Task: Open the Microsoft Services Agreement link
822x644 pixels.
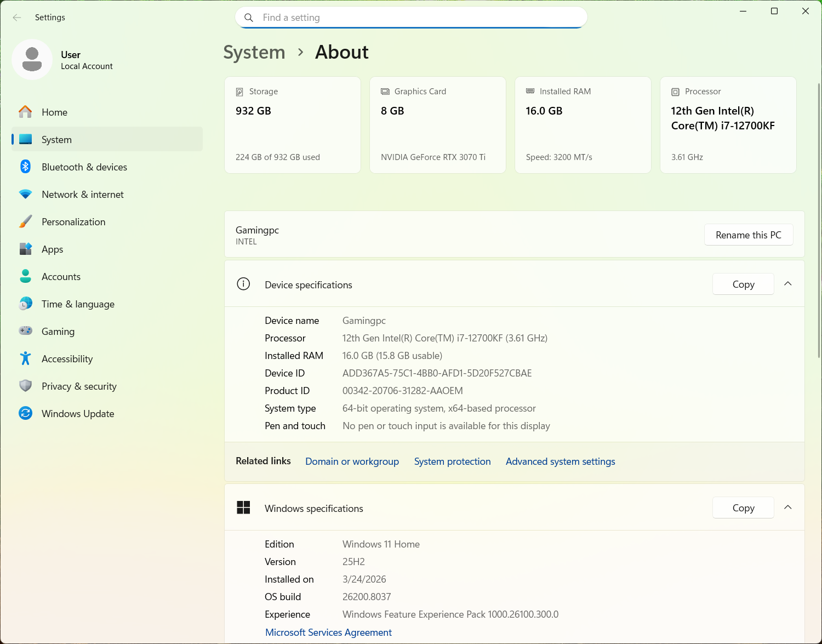Action: [x=328, y=632]
